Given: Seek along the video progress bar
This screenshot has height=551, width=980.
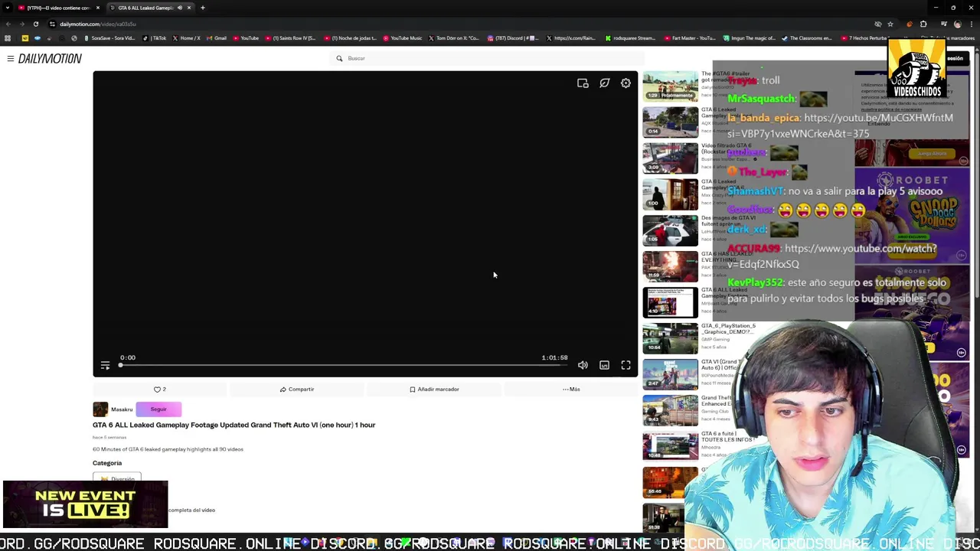Looking at the screenshot, I should tap(343, 366).
